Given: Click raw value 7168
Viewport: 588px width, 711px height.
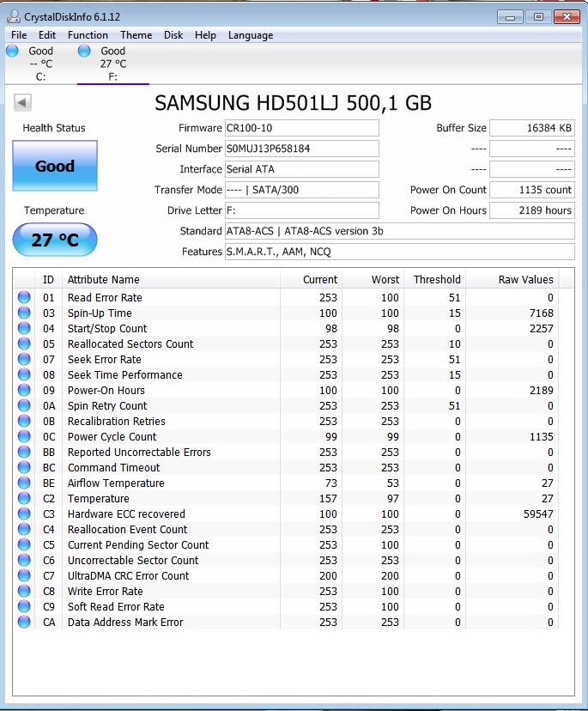Looking at the screenshot, I should [542, 313].
